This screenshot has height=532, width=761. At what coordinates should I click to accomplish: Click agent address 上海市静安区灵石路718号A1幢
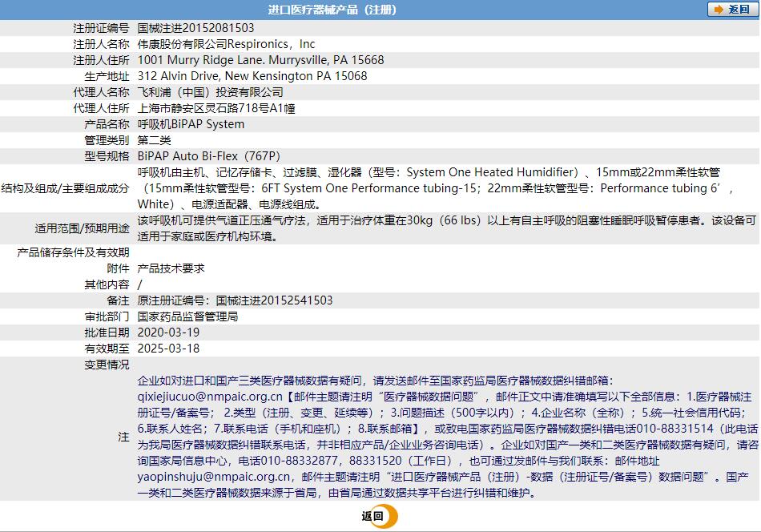(216, 108)
